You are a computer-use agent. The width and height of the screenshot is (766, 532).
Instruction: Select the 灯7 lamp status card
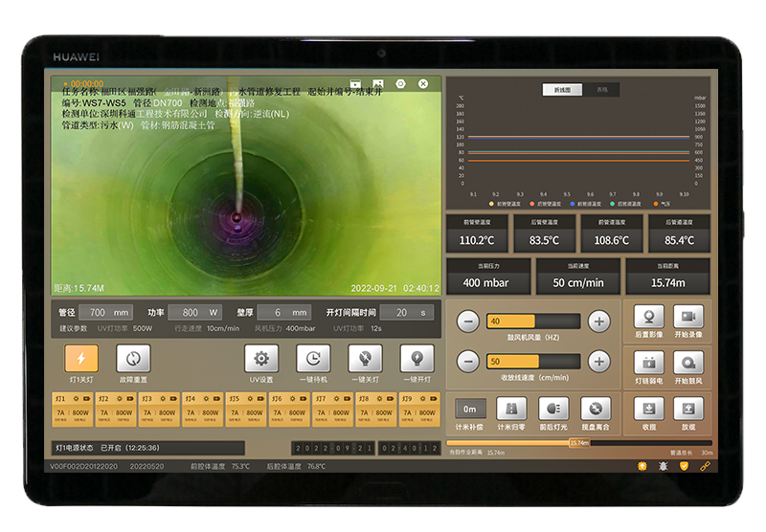[x=332, y=410]
